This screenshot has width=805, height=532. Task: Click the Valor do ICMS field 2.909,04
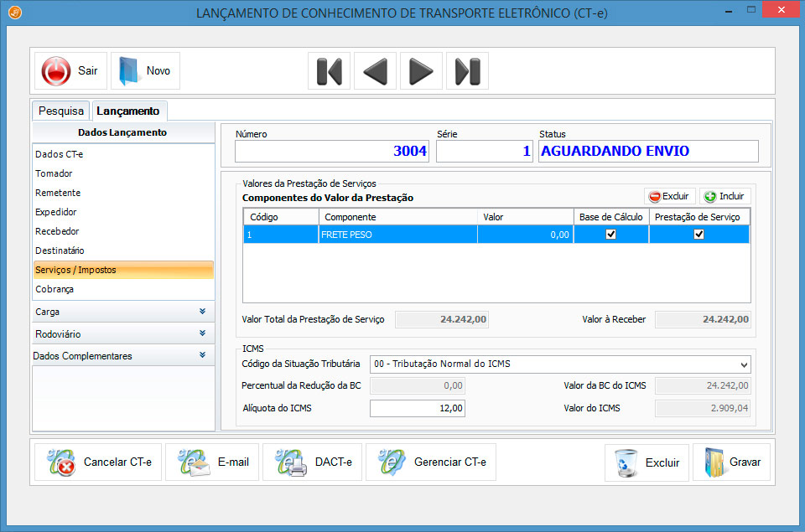(x=703, y=408)
